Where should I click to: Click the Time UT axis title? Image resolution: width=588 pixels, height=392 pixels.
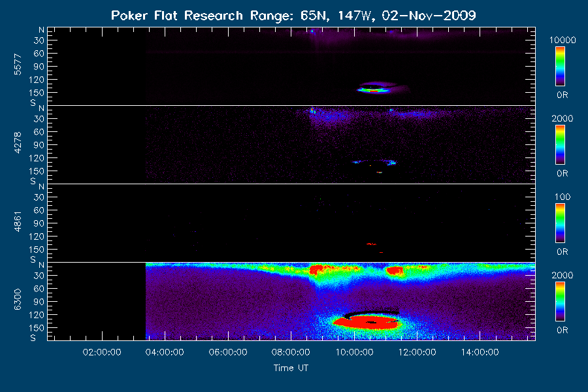(291, 368)
